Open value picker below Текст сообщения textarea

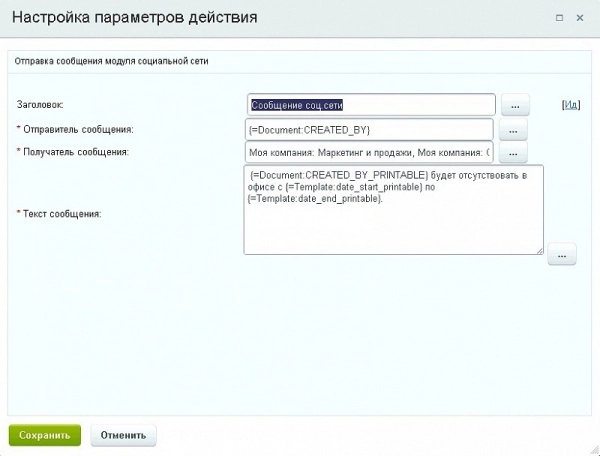point(562,255)
